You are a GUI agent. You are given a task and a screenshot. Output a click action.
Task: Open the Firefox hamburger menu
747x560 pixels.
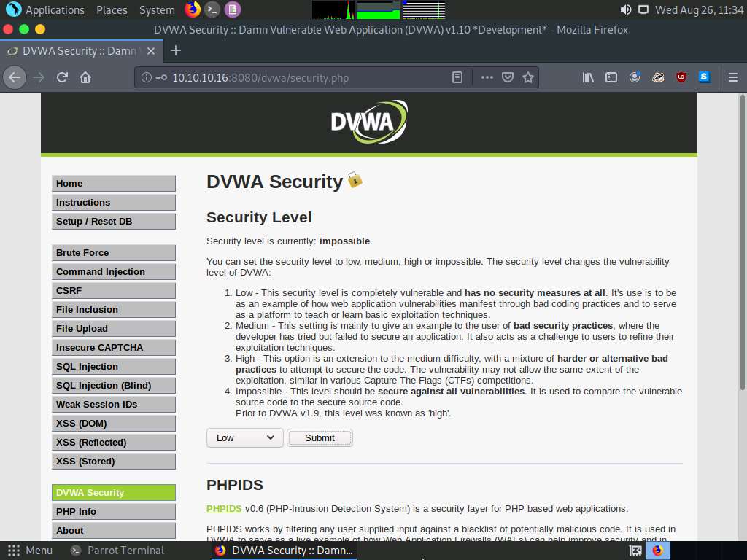[x=733, y=77]
